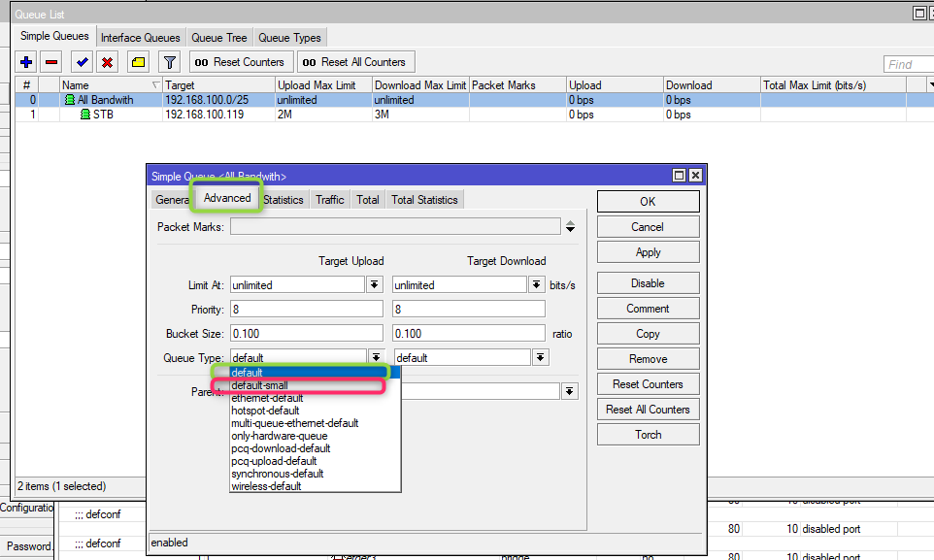This screenshot has height=560, width=934.
Task: Close the Simple Queue dialog
Action: (695, 175)
